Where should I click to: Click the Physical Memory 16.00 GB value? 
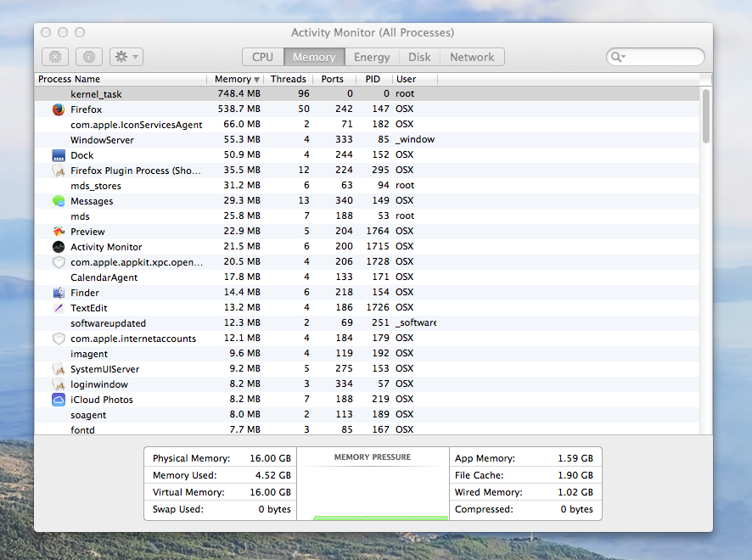coord(271,458)
